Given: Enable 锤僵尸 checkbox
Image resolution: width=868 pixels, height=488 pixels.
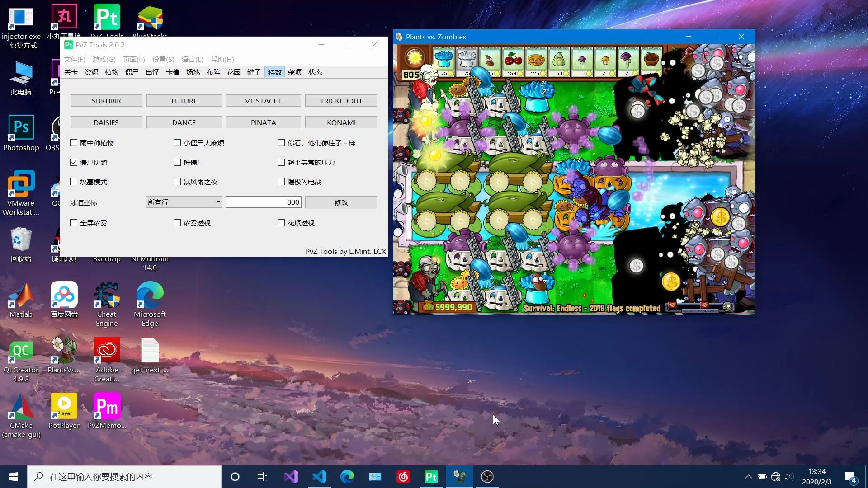Looking at the screenshot, I should click(x=177, y=162).
